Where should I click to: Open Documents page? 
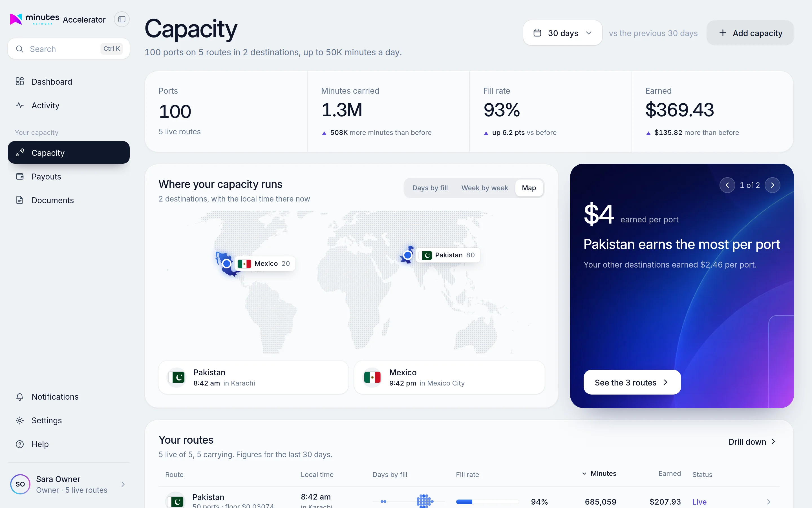pyautogui.click(x=69, y=200)
